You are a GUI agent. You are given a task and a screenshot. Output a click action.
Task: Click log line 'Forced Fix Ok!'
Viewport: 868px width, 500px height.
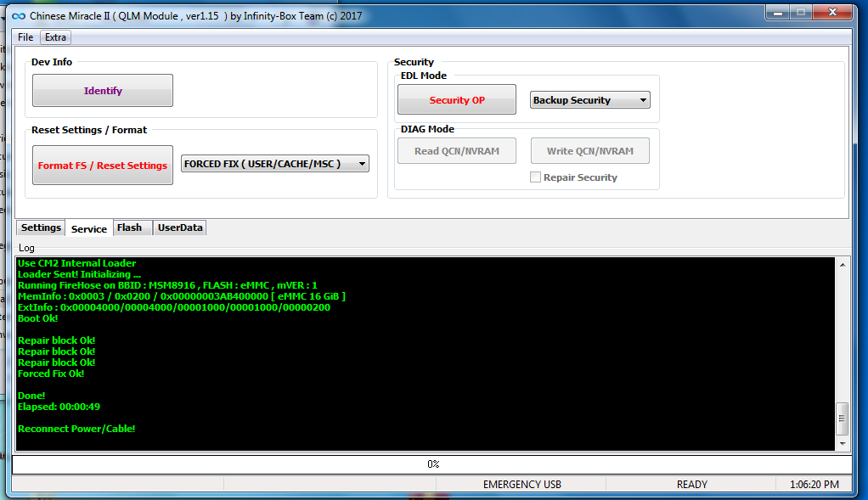[x=51, y=374]
